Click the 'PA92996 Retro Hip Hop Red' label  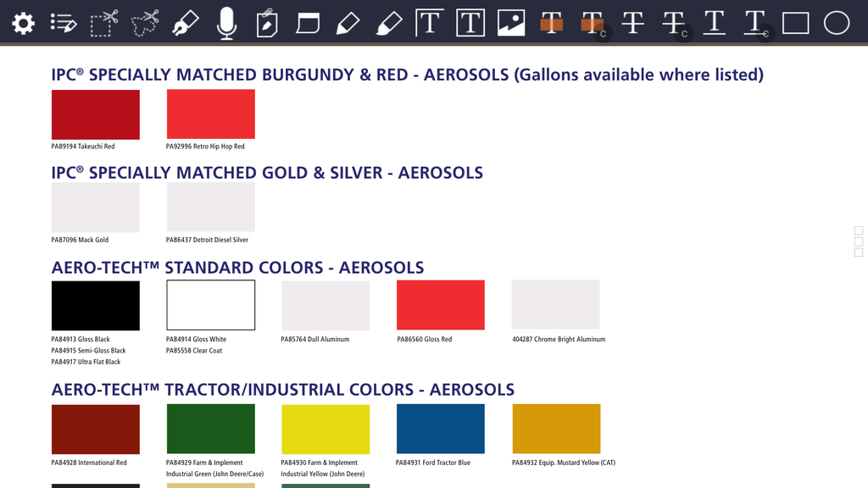205,147
